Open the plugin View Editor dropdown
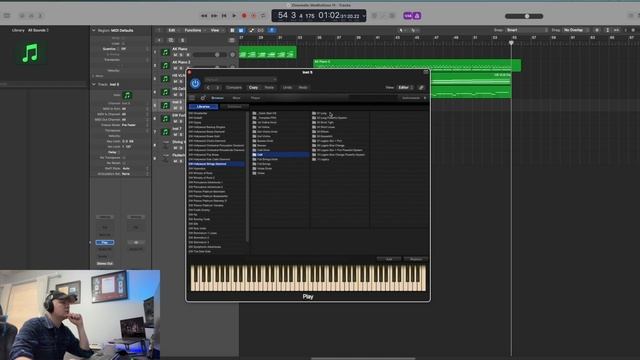The image size is (640, 360). [405, 87]
